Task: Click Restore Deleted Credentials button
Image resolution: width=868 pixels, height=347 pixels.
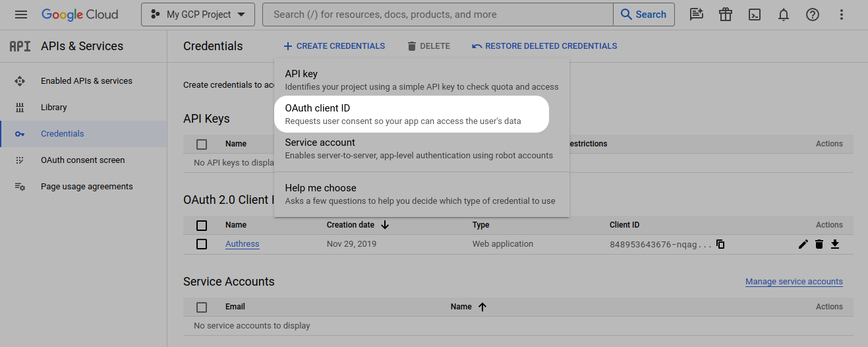Action: (544, 46)
